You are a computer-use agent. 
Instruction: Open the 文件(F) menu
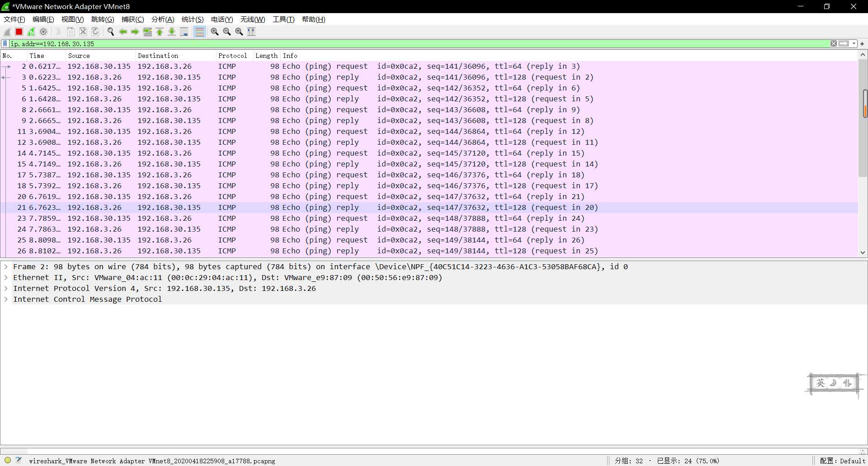pyautogui.click(x=14, y=19)
